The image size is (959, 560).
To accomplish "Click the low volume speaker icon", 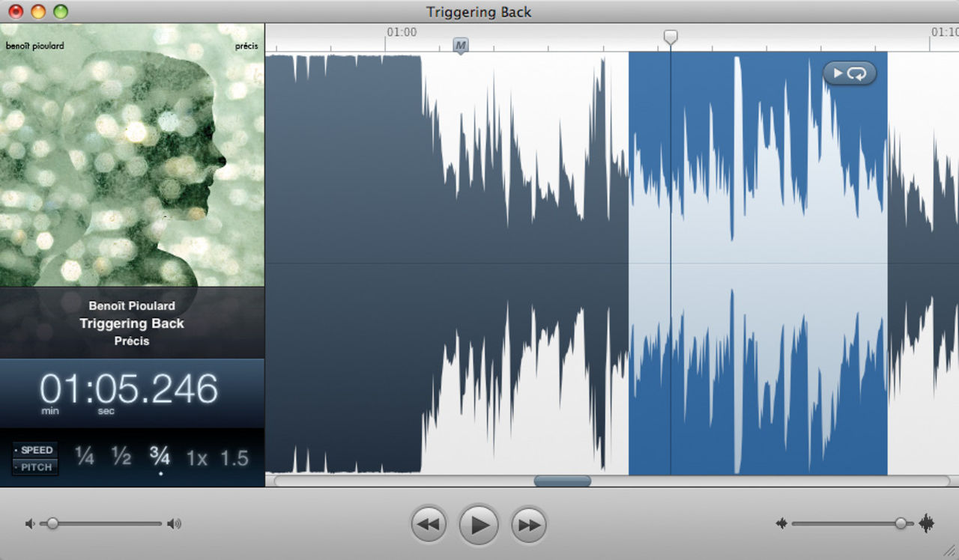I will (x=30, y=524).
